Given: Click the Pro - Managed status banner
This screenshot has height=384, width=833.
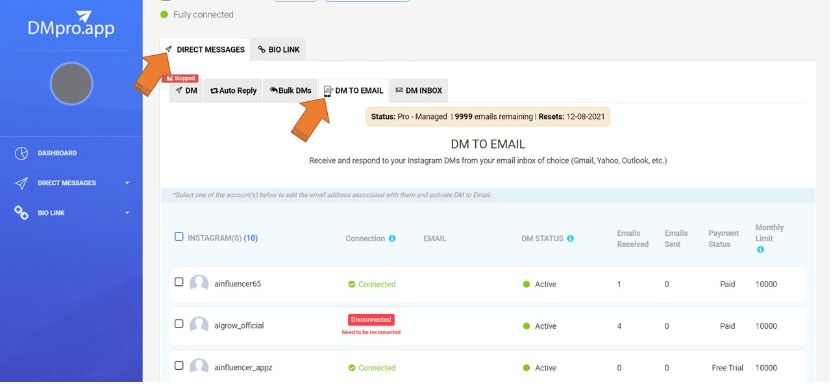Looking at the screenshot, I should click(x=488, y=116).
